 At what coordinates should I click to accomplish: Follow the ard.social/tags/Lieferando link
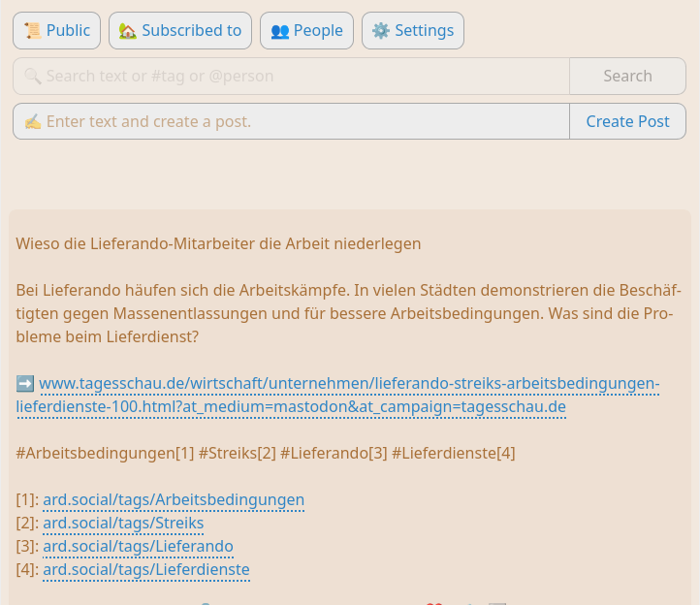(x=138, y=547)
